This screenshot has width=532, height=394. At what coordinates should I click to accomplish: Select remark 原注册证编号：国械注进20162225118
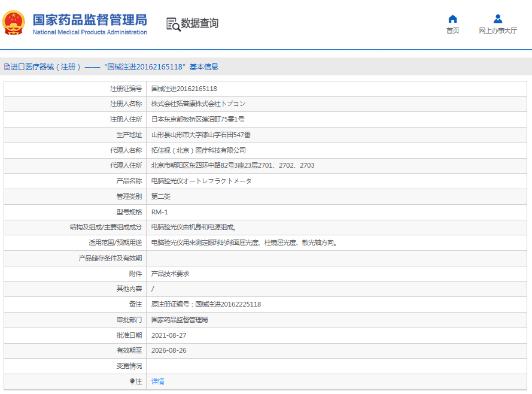pyautogui.click(x=206, y=304)
